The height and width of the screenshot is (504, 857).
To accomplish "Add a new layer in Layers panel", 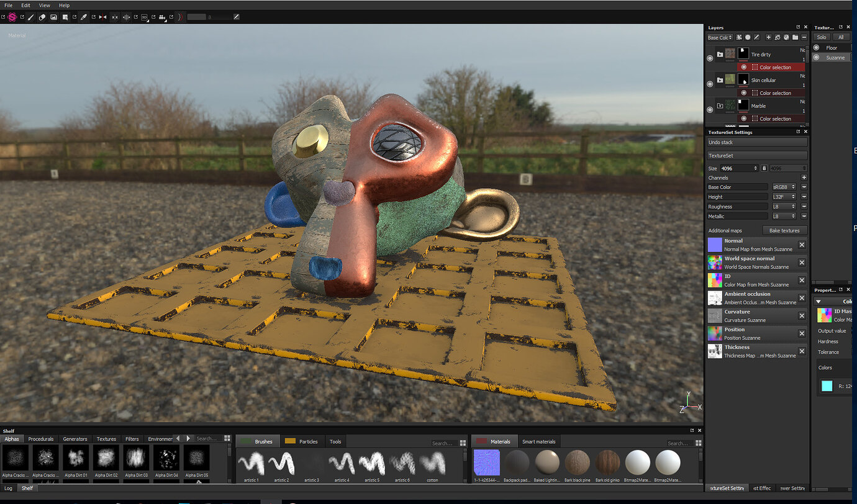I will coord(768,37).
